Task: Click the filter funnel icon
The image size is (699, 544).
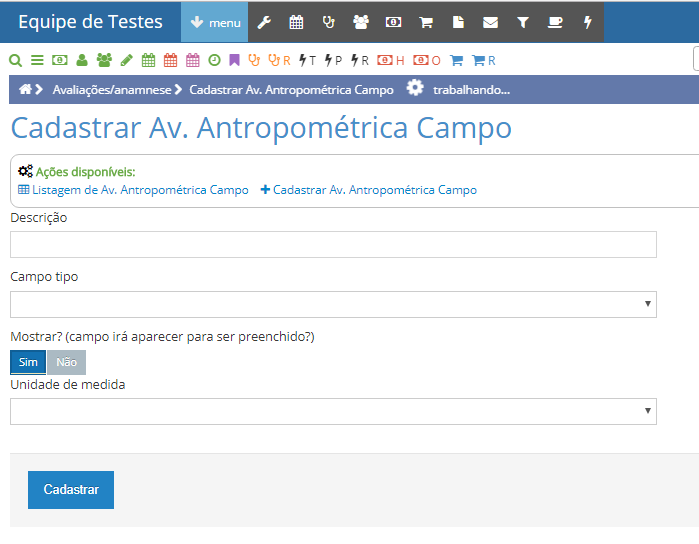Action: (x=523, y=22)
